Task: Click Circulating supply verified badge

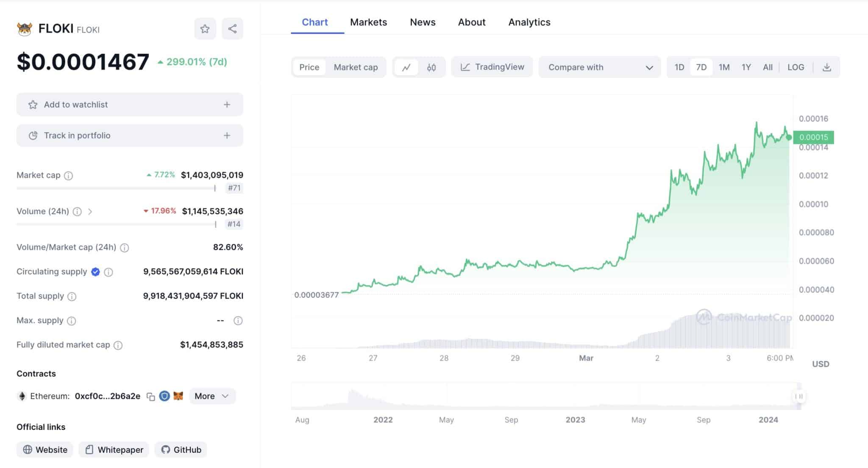Action: (x=95, y=272)
